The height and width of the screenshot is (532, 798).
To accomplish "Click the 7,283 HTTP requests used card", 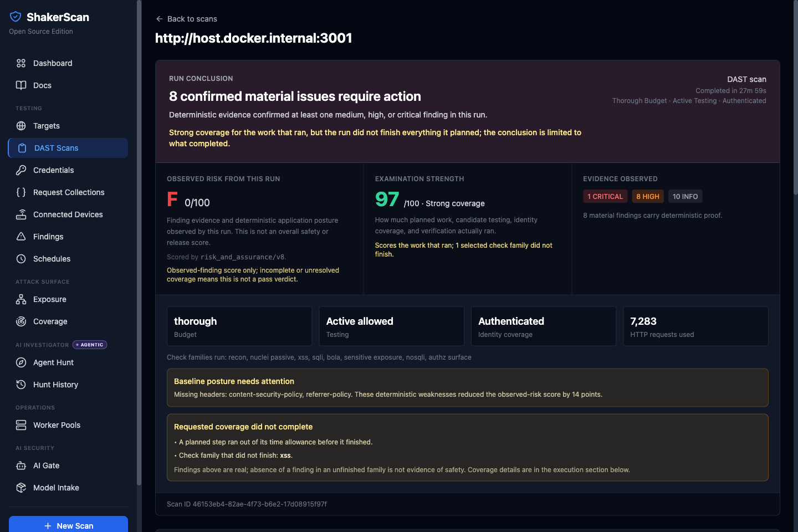I will [x=695, y=326].
